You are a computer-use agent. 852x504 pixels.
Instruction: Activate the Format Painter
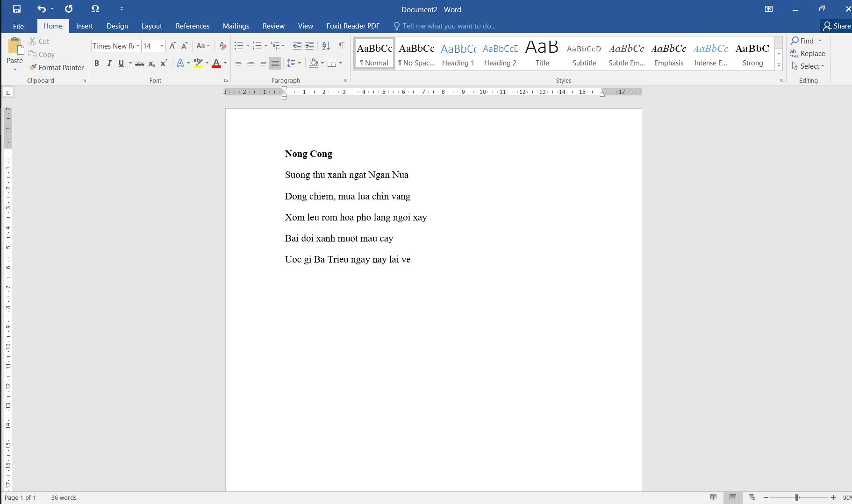pyautogui.click(x=56, y=68)
